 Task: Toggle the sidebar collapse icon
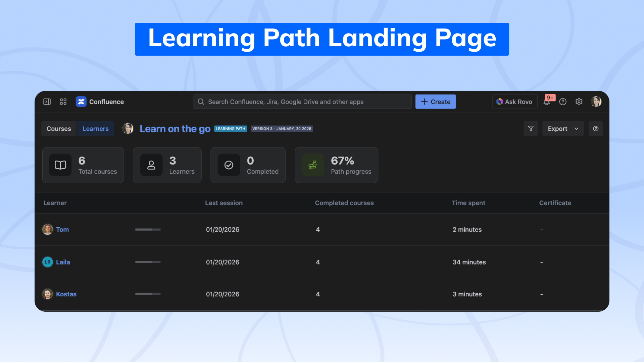[x=47, y=102]
